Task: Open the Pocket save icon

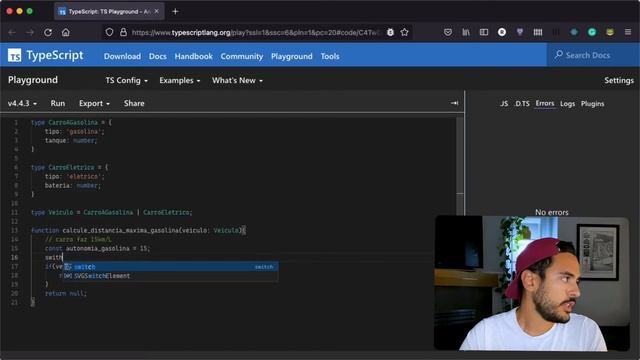Action: tap(448, 32)
